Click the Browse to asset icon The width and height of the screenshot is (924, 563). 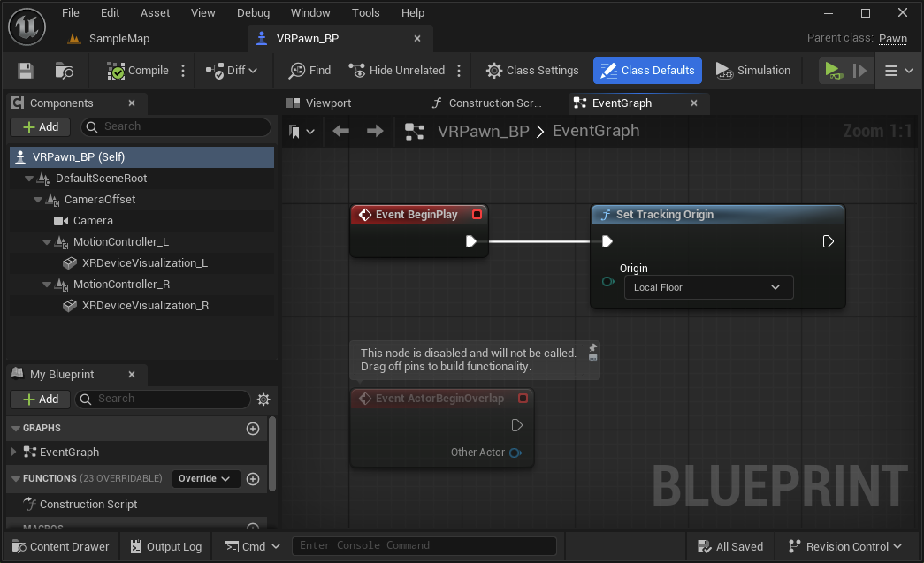[64, 71]
